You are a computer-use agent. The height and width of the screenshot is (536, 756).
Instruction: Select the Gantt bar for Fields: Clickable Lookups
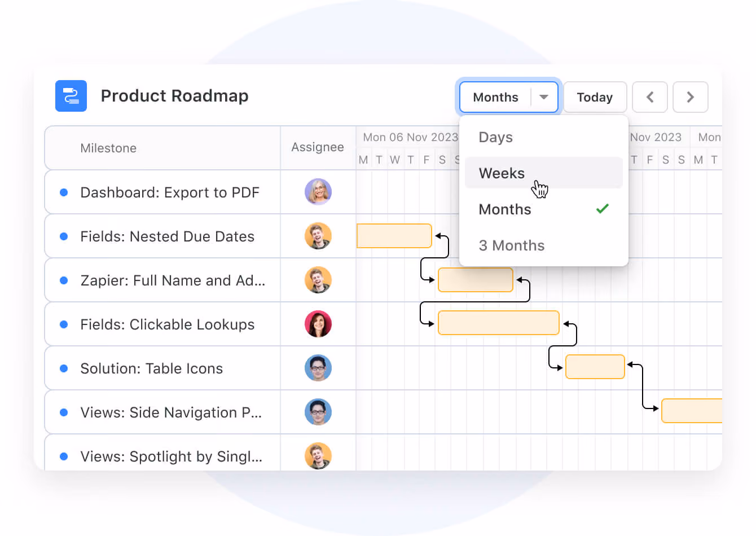click(x=499, y=323)
